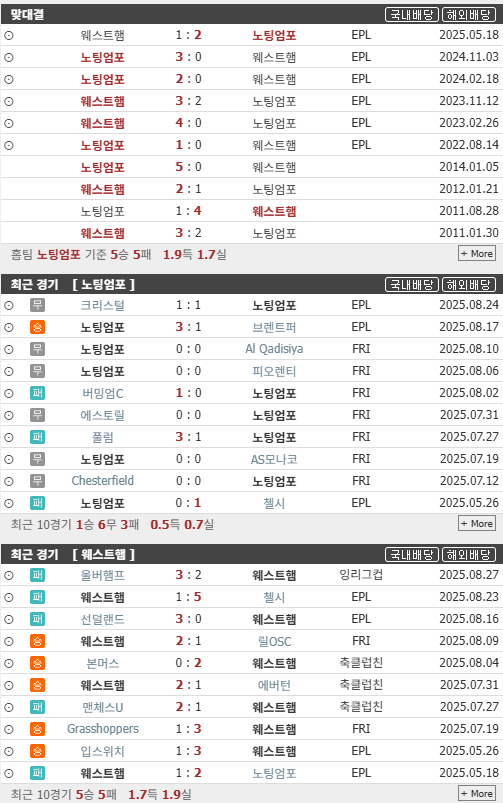Click 잉리그컵 league label
This screenshot has width=503, height=803.
click(x=361, y=575)
